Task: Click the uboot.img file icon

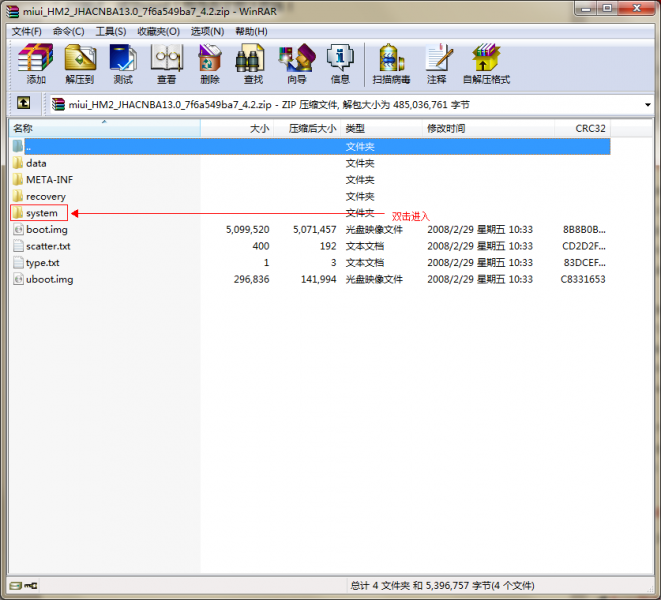Action: pyautogui.click(x=18, y=279)
